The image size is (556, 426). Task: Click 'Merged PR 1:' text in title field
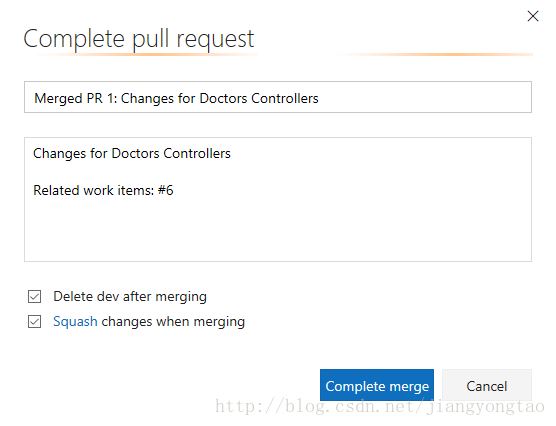[x=76, y=98]
